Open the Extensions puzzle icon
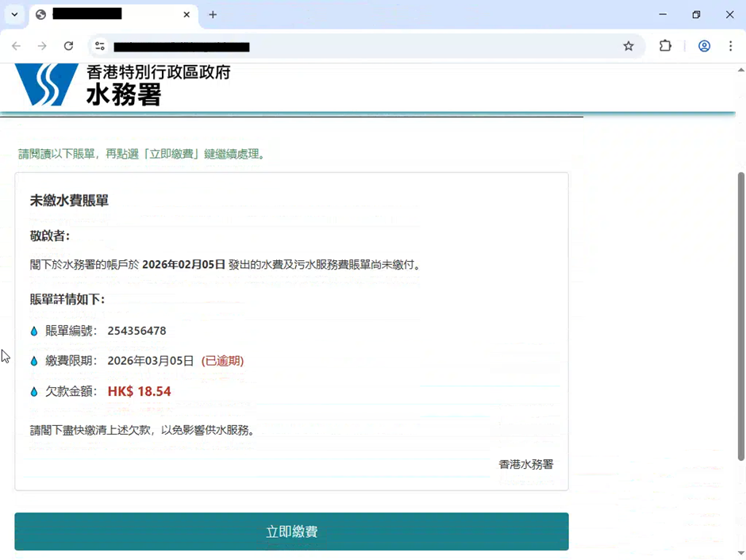Screen dimensions: 746x560 click(665, 46)
